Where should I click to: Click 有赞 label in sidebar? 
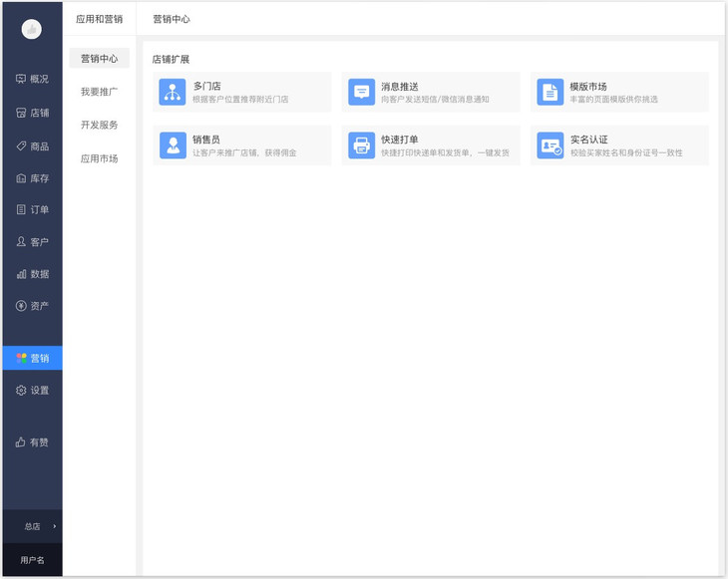click(39, 442)
